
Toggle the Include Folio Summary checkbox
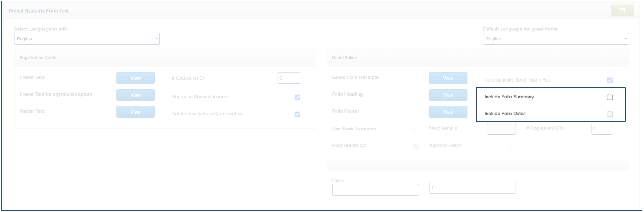click(610, 98)
